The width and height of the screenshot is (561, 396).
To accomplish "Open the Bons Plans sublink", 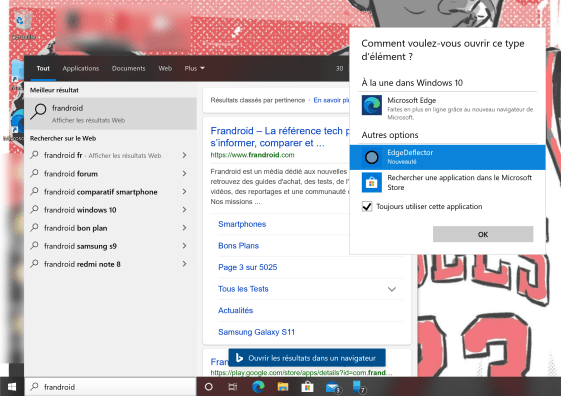I will pos(238,246).
